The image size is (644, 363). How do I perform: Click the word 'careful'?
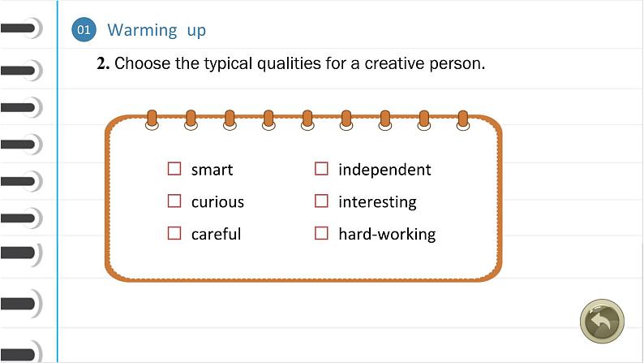coord(216,235)
